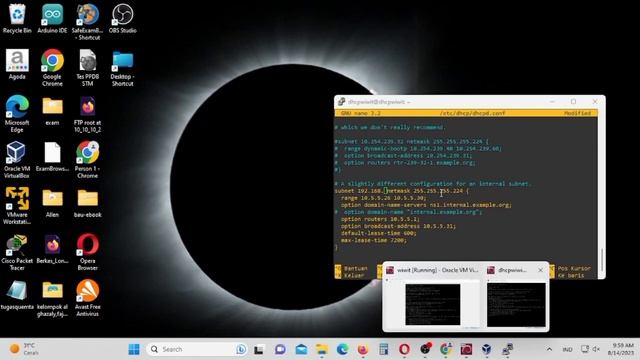Open the PuTTY icon on the taskbar
Image resolution: width=640 pixels, height=360 pixels.
click(x=507, y=349)
